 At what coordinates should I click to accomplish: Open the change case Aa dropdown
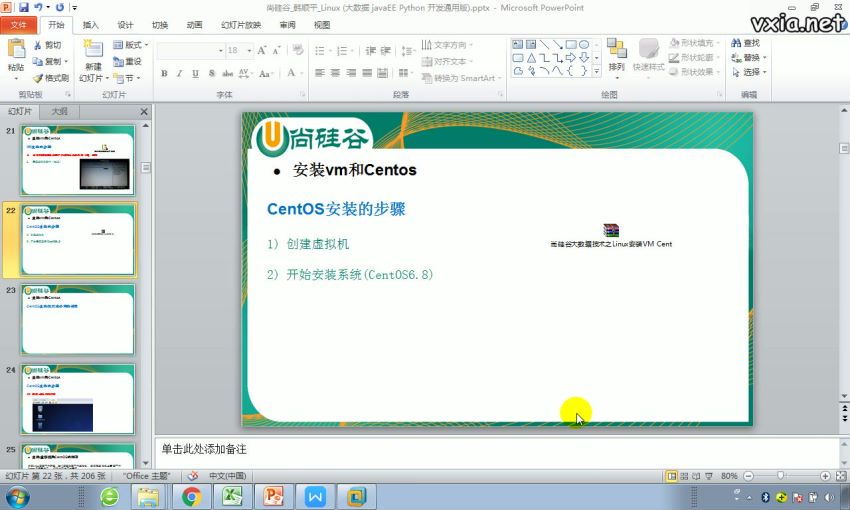[x=266, y=74]
